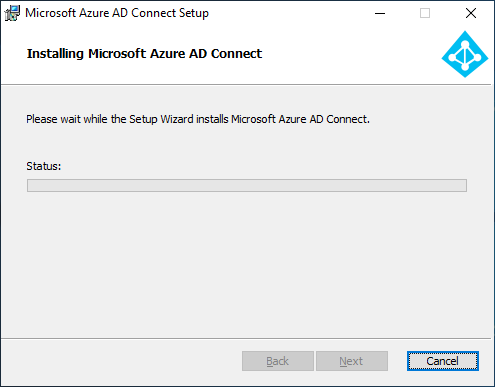Click the disabled Back button
Viewport: 495px width, 387px height.
[x=278, y=361]
